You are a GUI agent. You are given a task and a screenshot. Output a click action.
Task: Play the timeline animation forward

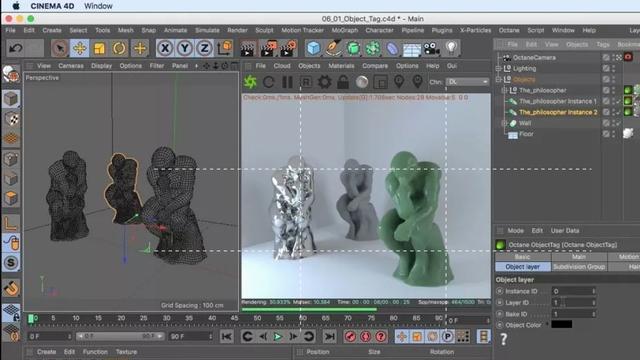coord(278,336)
